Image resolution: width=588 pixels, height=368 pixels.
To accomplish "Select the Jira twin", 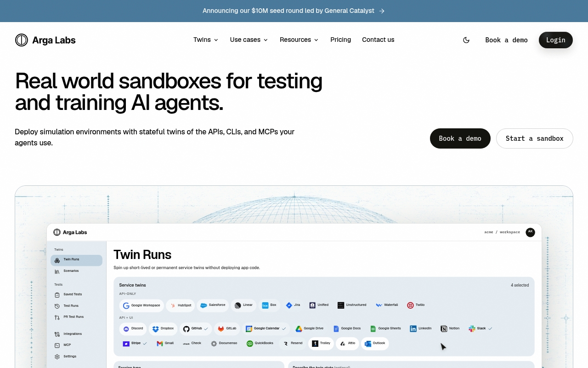I will [293, 305].
